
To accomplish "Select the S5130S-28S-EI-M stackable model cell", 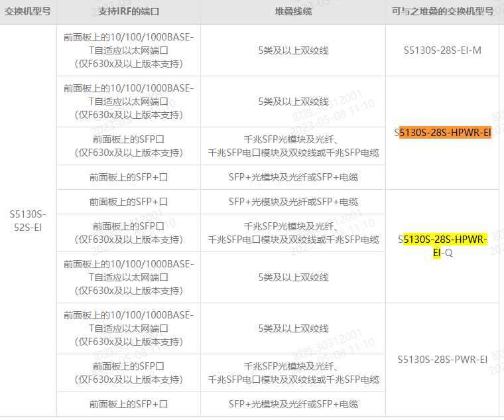I will click(x=442, y=50).
